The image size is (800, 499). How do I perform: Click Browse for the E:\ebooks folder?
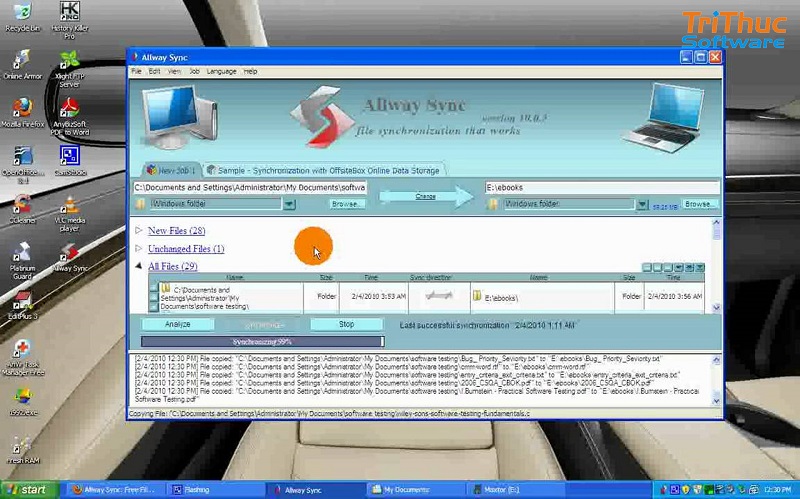[700, 204]
